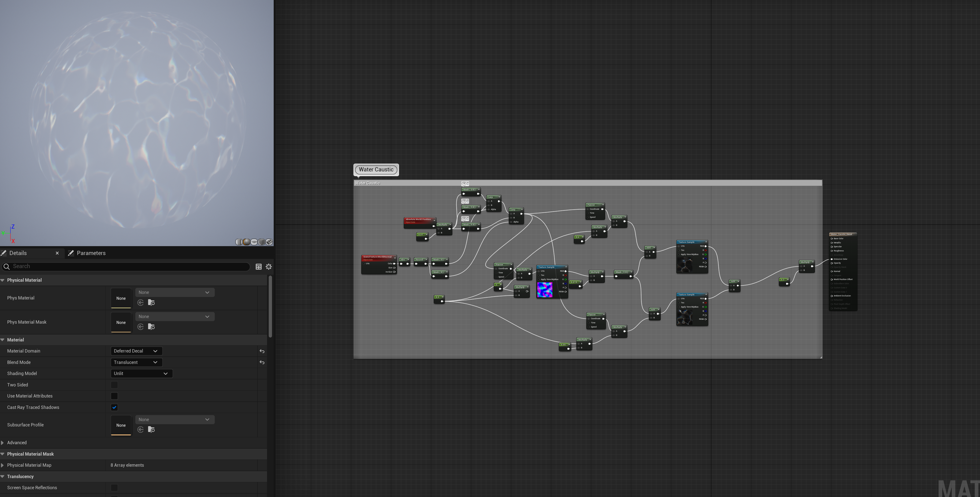Switch preview to the plane mesh
Image resolution: width=980 pixels, height=497 pixels.
click(254, 242)
